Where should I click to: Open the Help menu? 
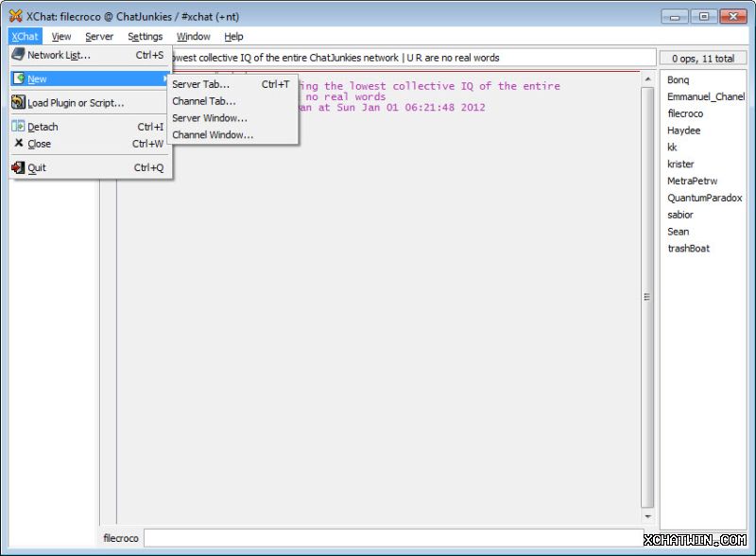[233, 37]
